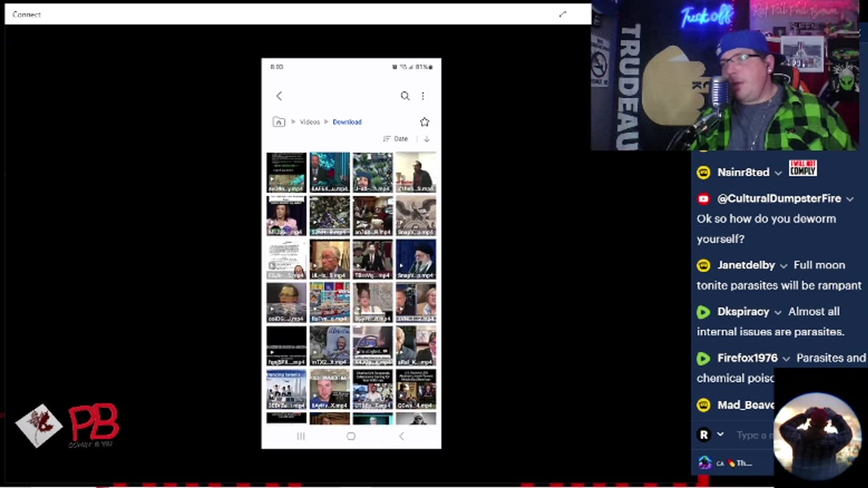Image resolution: width=868 pixels, height=488 pixels.
Task: Click the green Rumble badge beside Dkspiracy
Action: [x=703, y=312]
